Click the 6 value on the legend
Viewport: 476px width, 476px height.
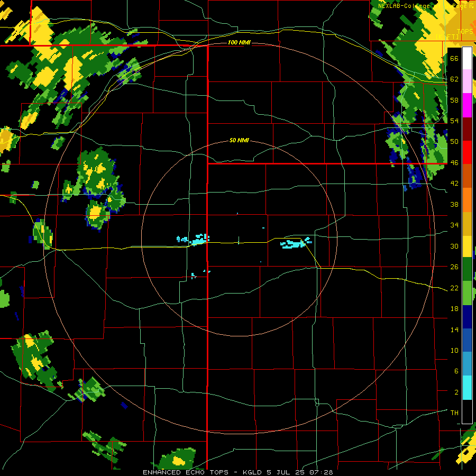tap(456, 371)
